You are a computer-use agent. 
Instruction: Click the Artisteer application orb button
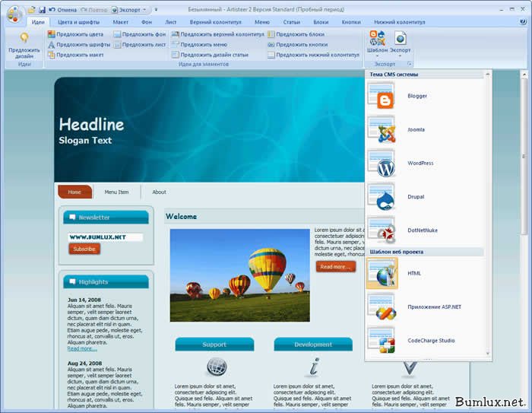coord(14,14)
